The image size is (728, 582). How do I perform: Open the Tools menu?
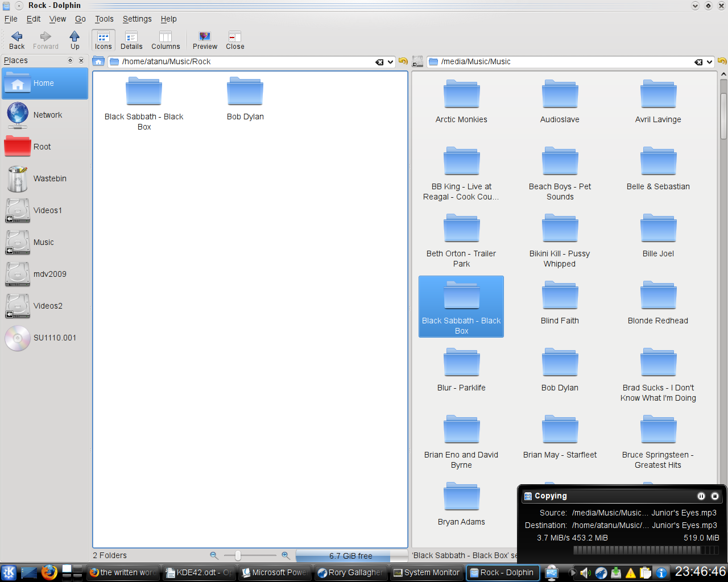(104, 19)
